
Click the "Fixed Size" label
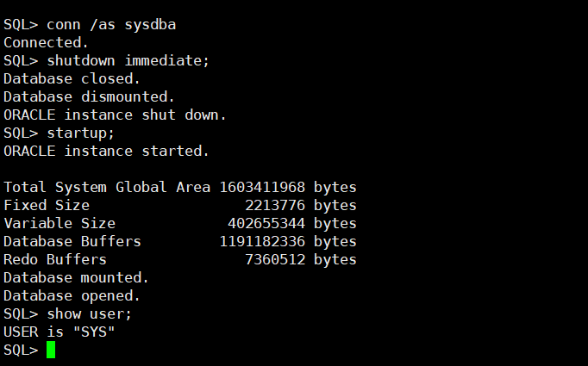47,205
